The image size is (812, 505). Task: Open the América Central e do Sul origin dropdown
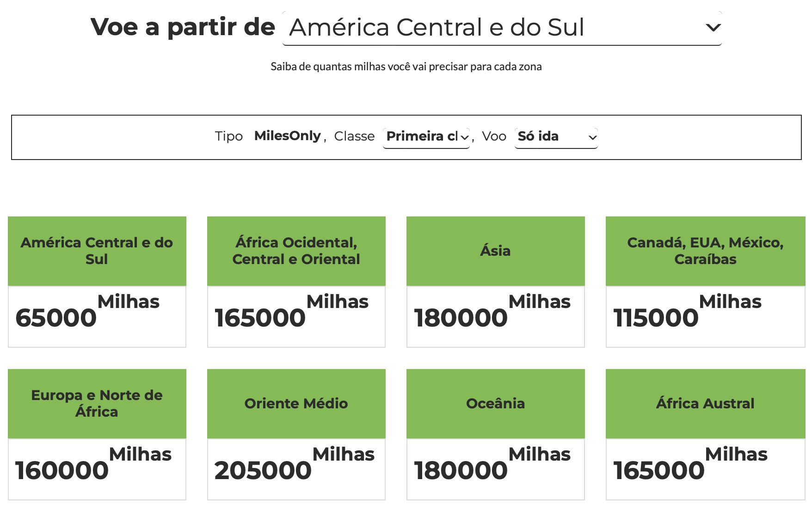tap(502, 28)
